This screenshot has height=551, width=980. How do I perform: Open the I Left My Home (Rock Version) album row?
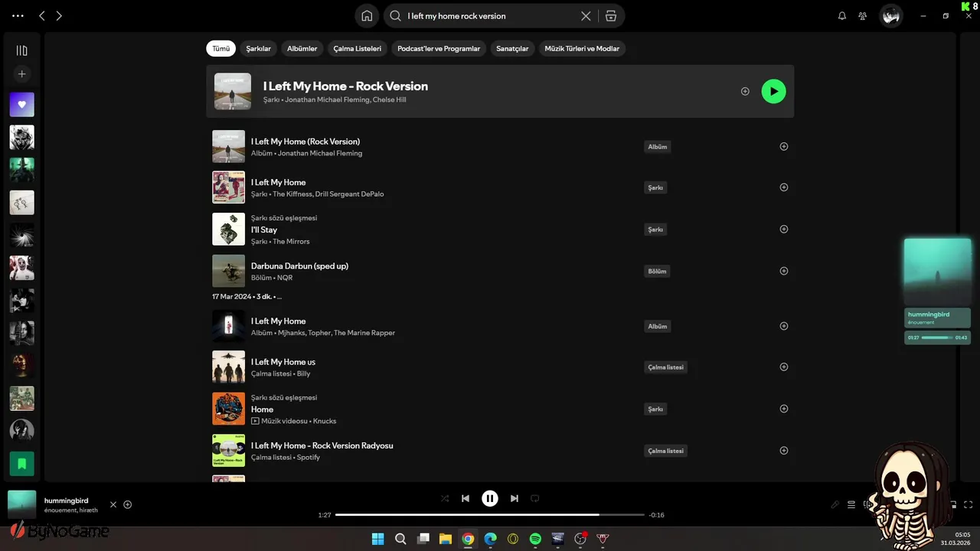(500, 146)
